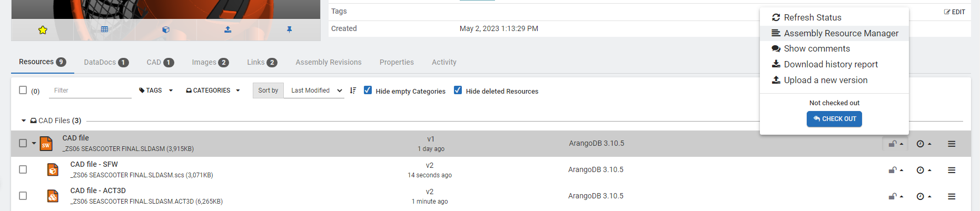Click history clock icon for CAD file - ACT3D
This screenshot has width=980, height=211.
[x=920, y=196]
